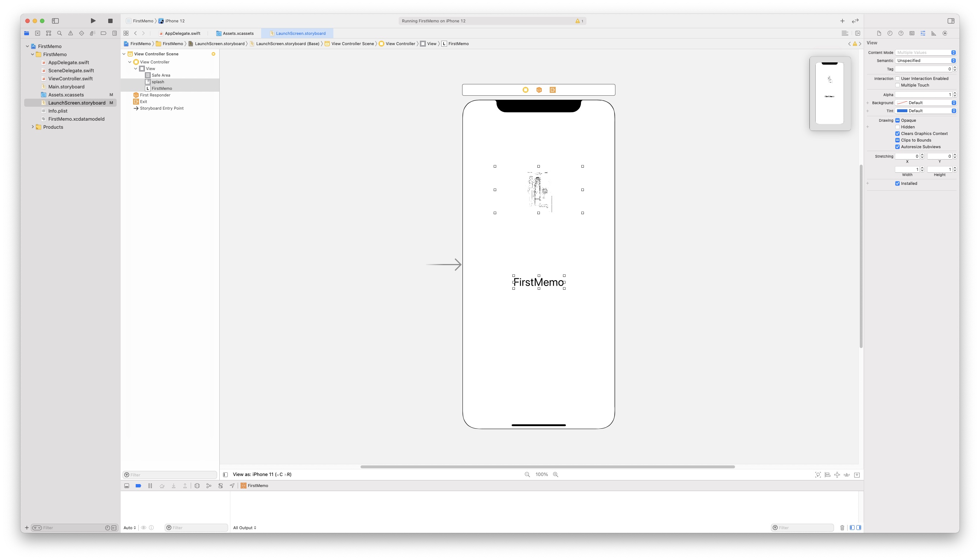The width and height of the screenshot is (980, 560).
Task: Click the zoom in magnifier icon
Action: (555, 474)
